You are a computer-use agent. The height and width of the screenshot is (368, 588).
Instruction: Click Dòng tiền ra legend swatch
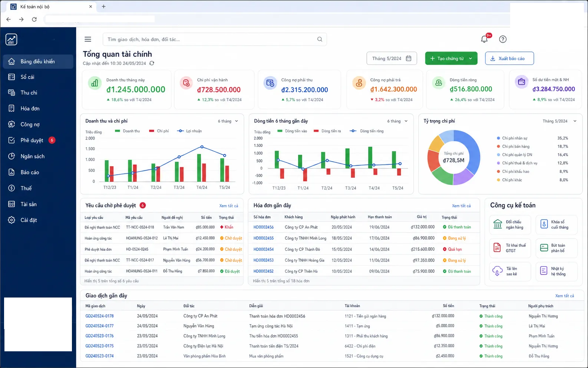[x=316, y=131]
